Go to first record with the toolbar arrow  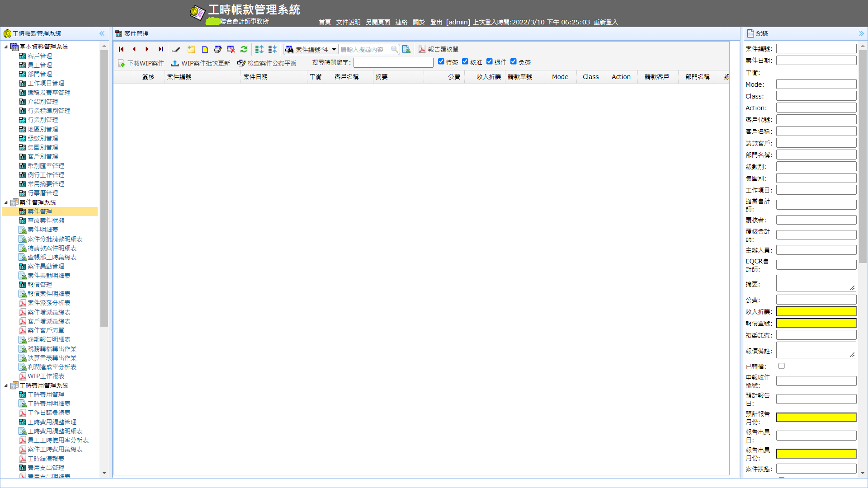click(x=121, y=49)
